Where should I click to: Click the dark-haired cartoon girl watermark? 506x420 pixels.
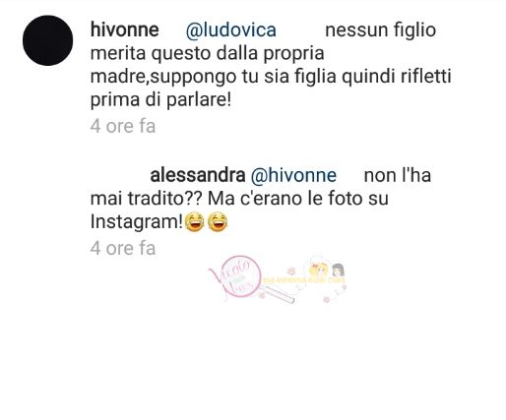point(337,270)
